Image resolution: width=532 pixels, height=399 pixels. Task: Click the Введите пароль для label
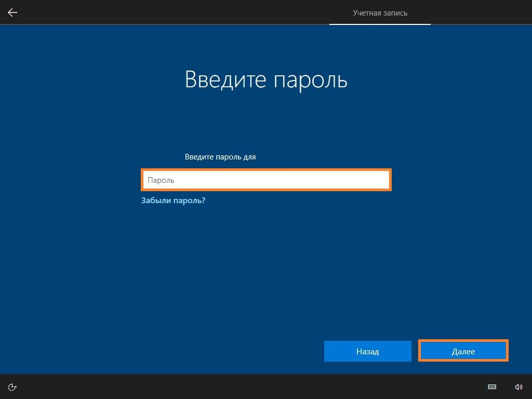pyautogui.click(x=220, y=157)
